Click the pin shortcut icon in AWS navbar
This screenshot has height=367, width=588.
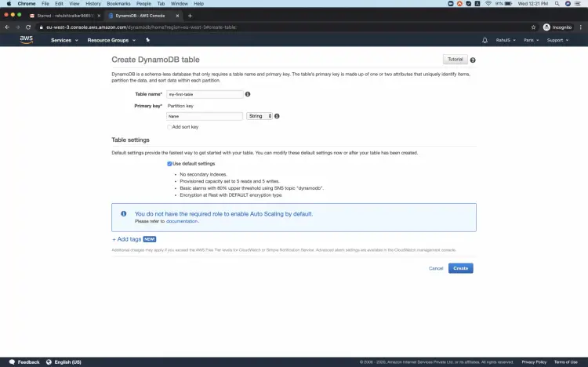click(147, 40)
